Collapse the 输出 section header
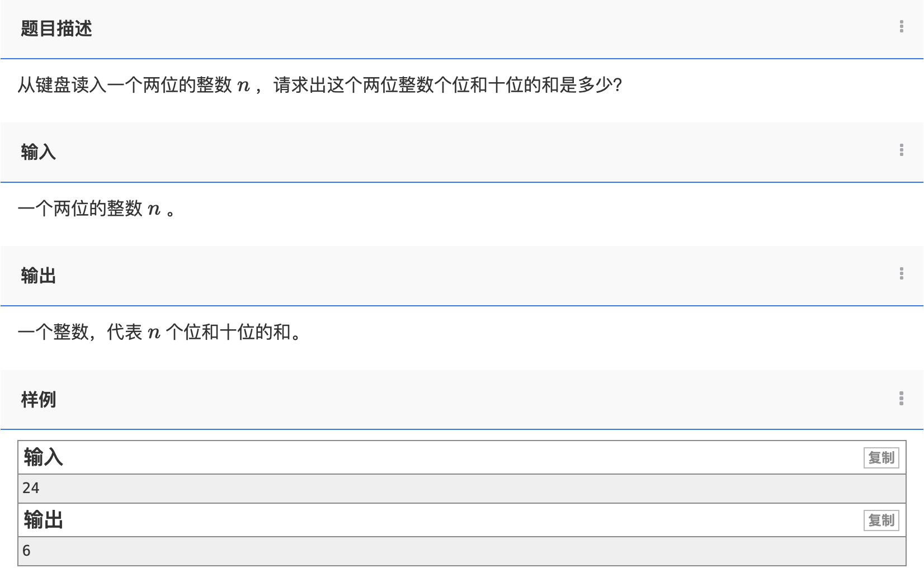Image resolution: width=924 pixels, height=587 pixels. click(38, 276)
